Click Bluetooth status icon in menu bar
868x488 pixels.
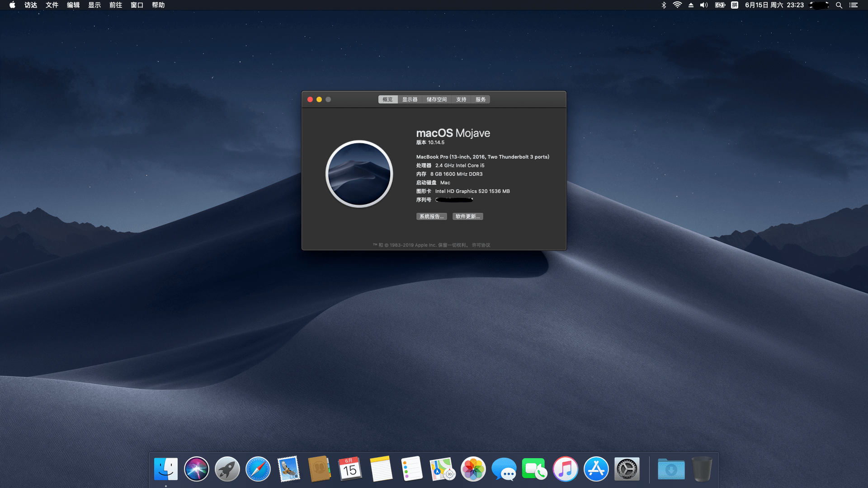(x=664, y=5)
